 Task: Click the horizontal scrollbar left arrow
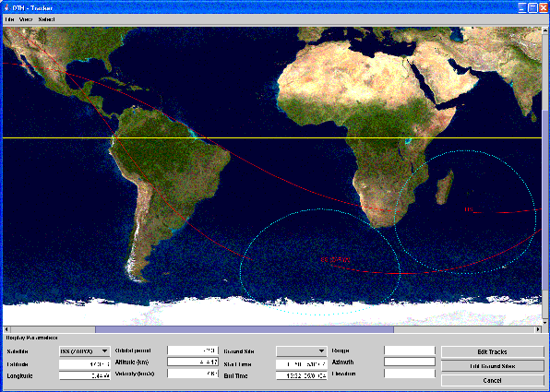[6, 329]
